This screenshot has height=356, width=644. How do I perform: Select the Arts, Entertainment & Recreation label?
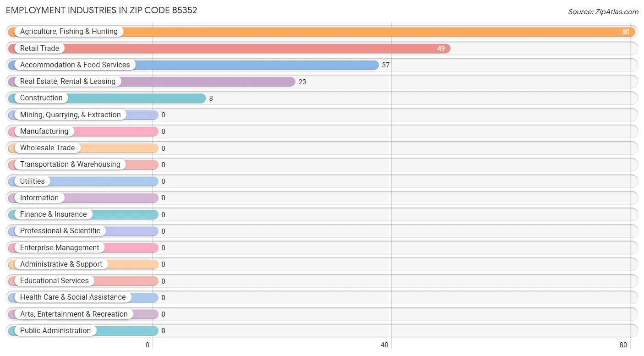point(74,314)
